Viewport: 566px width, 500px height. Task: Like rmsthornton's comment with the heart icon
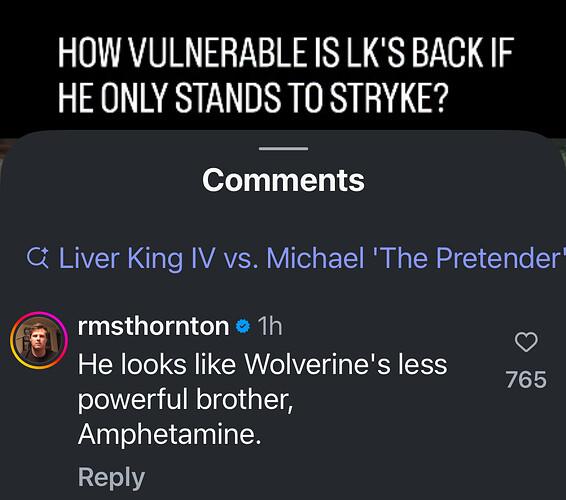tap(526, 342)
